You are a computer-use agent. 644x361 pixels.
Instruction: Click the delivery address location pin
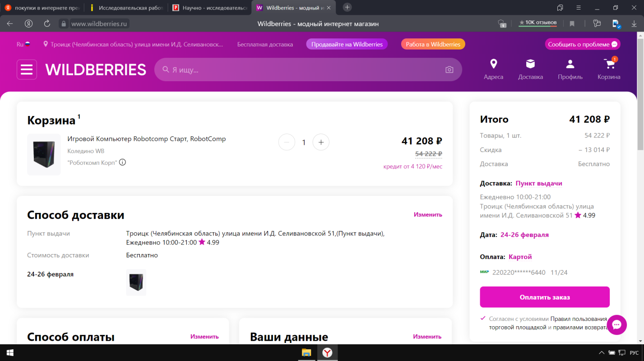(46, 44)
